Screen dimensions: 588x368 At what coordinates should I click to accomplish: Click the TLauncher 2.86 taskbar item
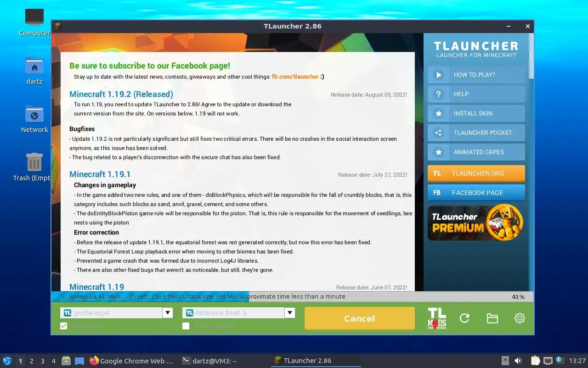tap(316, 361)
